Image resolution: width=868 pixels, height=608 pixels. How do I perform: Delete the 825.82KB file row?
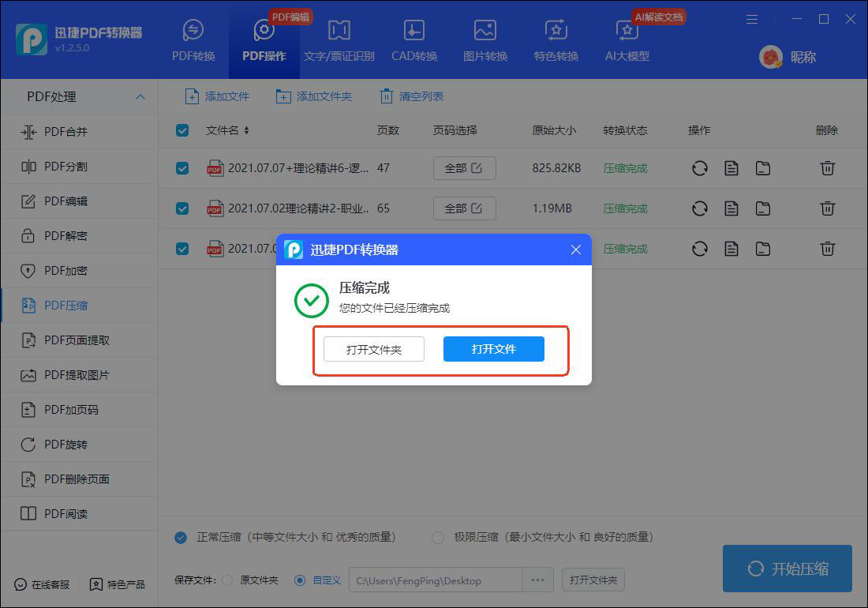click(828, 167)
